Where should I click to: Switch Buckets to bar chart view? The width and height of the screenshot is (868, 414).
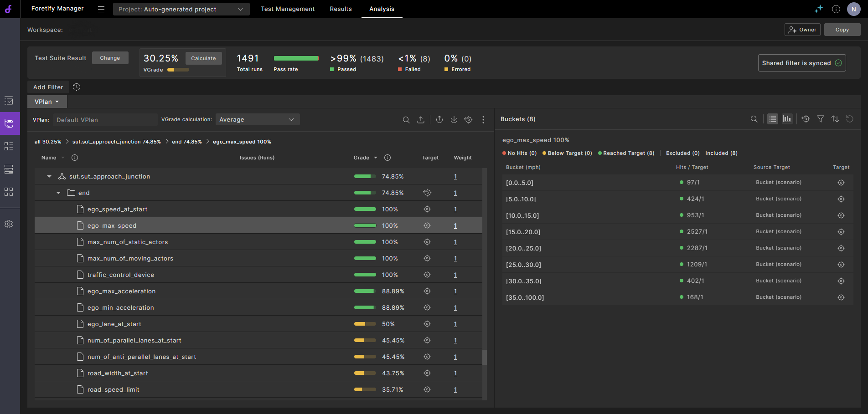click(x=787, y=119)
